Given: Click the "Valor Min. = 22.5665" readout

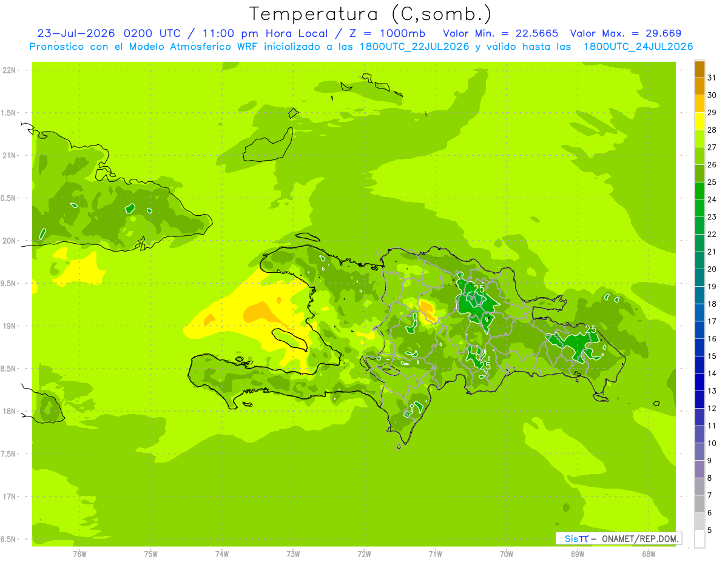Looking at the screenshot, I should click(x=500, y=33).
